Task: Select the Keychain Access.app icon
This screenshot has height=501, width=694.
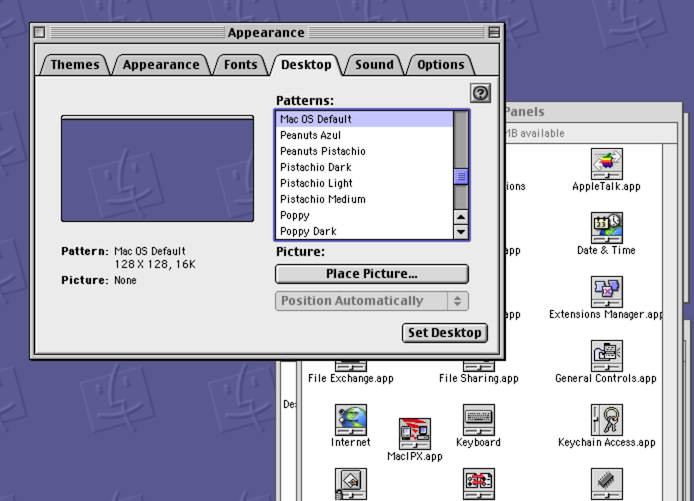Action: coord(606,420)
